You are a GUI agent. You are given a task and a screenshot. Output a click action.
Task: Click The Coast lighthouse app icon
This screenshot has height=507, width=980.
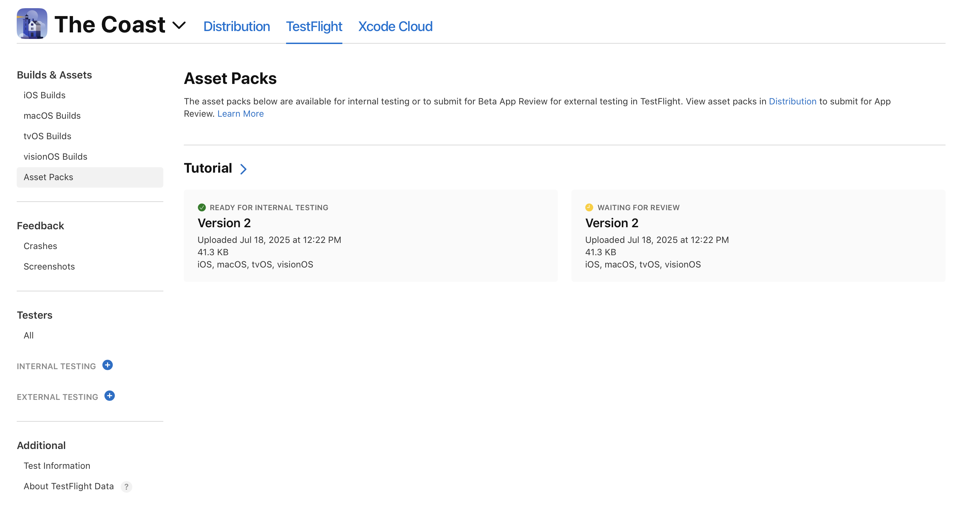pos(32,24)
